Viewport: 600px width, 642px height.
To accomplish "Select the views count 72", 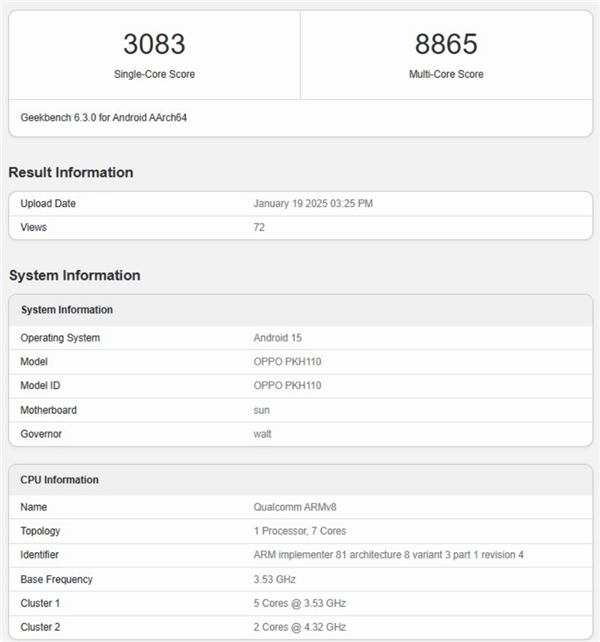I will coord(259,227).
